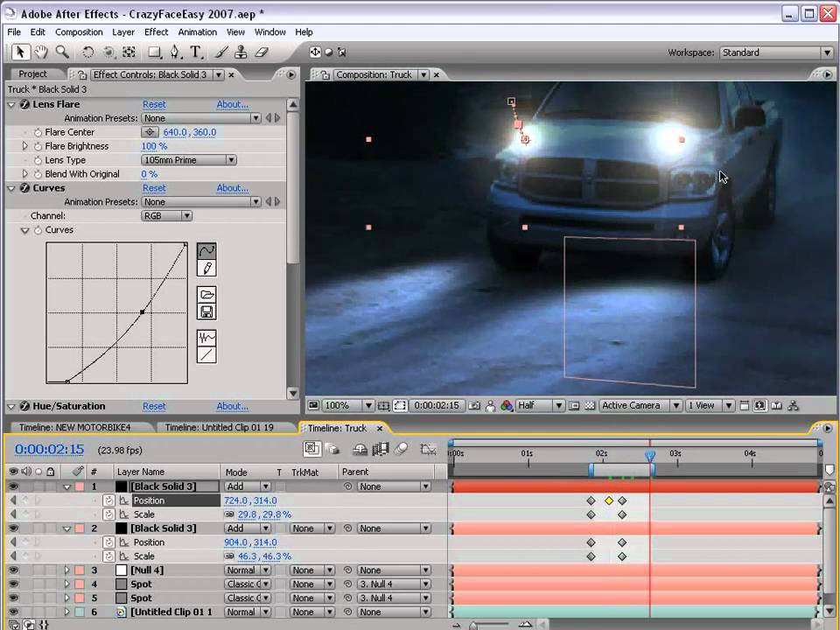Viewport: 840px width, 630px height.
Task: Reset the Lens Flare effect
Action: 154,104
